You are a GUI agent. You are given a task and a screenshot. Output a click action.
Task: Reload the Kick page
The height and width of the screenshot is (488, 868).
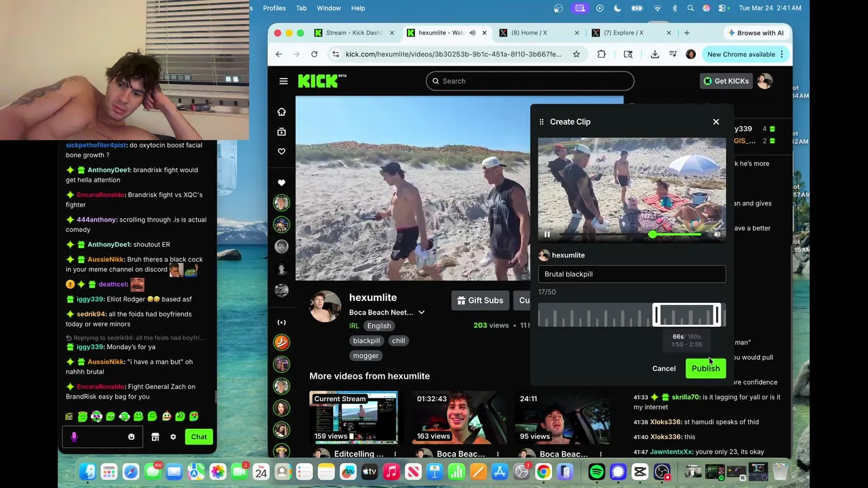click(x=314, y=54)
